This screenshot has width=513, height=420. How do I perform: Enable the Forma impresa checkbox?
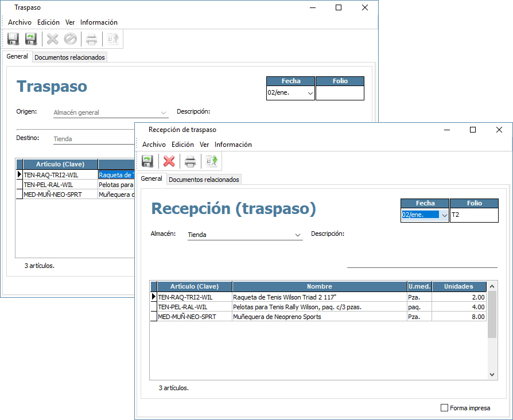444,408
